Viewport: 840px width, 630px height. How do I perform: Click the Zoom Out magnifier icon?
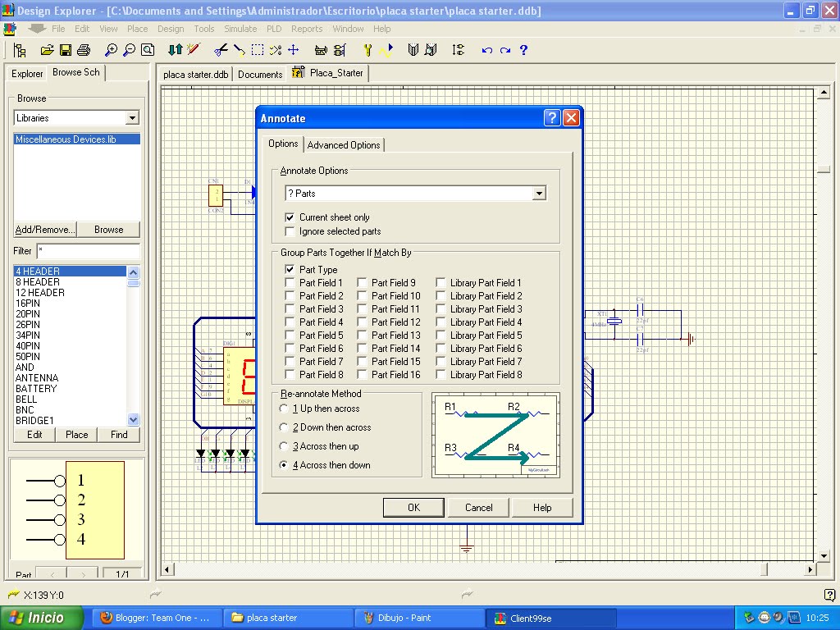129,50
